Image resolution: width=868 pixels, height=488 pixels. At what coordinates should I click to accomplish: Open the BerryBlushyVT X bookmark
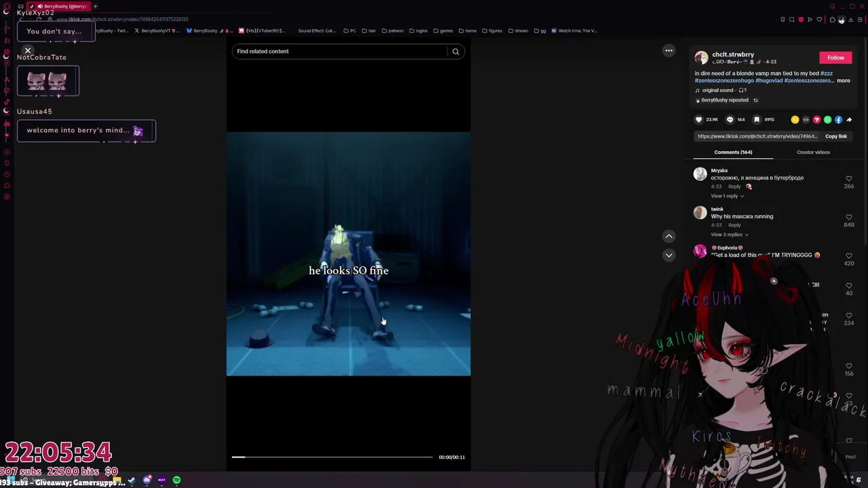(x=158, y=30)
